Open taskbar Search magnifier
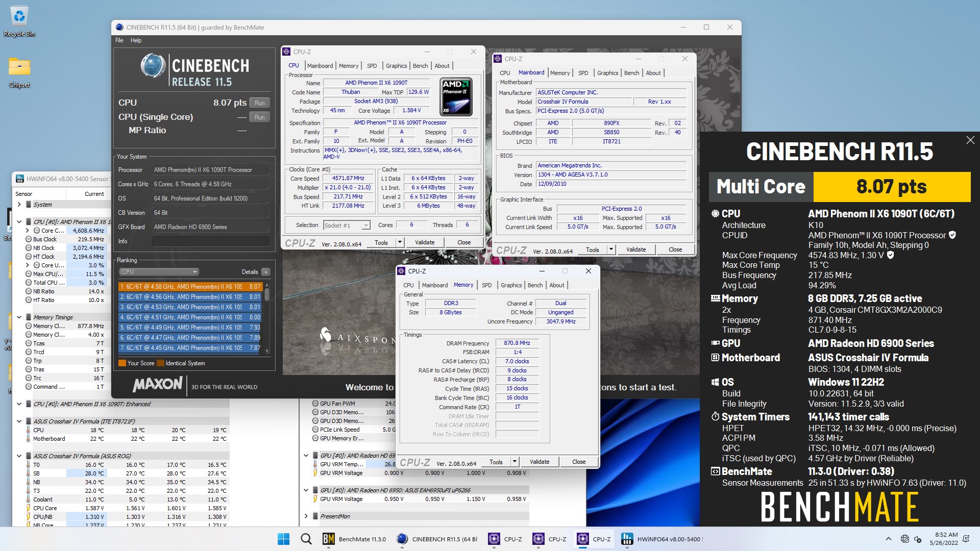980x551 pixels. point(306,539)
